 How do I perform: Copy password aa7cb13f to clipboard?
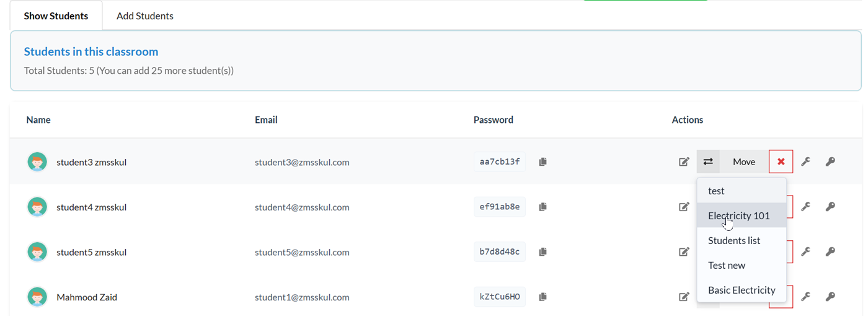[542, 162]
